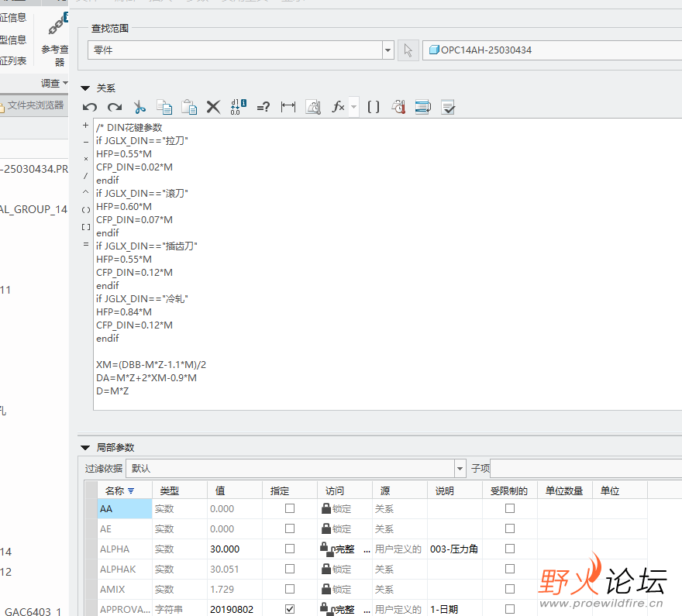682x616 pixels.
Task: Open ALPHA access 完整 options
Action: click(367, 549)
